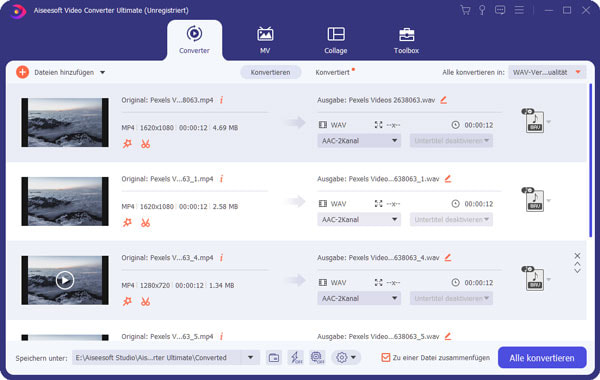Image resolution: width=600 pixels, height=380 pixels.
Task: Click the orange plus add files icon
Action: tap(23, 72)
